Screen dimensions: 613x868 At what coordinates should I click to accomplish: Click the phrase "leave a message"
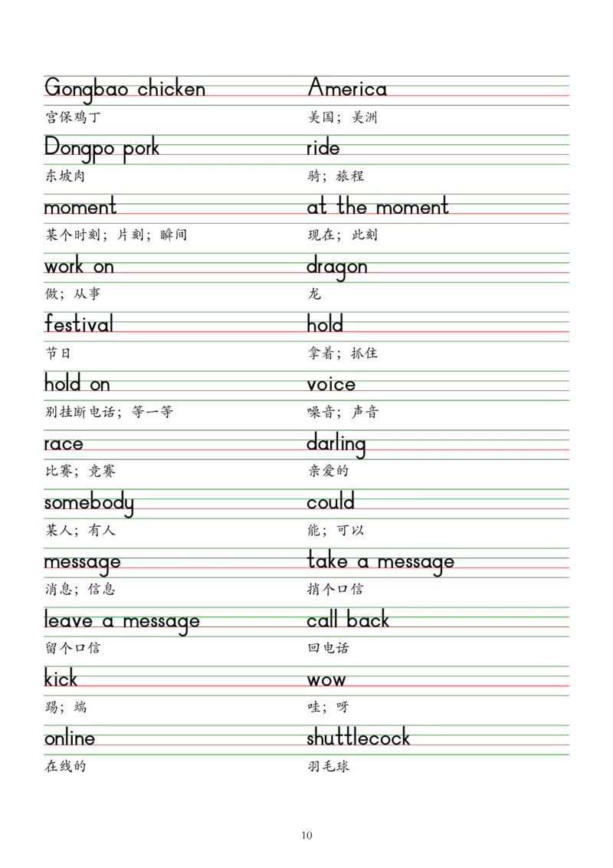(122, 621)
